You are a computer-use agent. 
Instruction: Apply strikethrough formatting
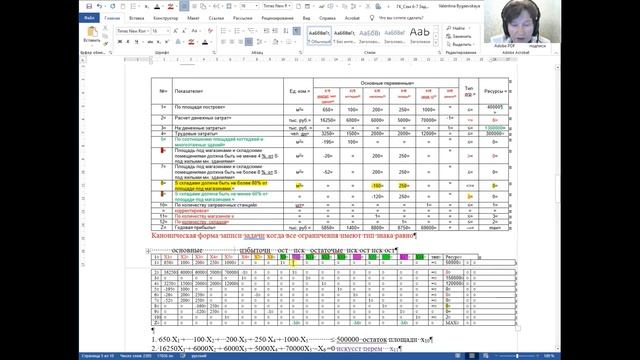tap(150, 42)
